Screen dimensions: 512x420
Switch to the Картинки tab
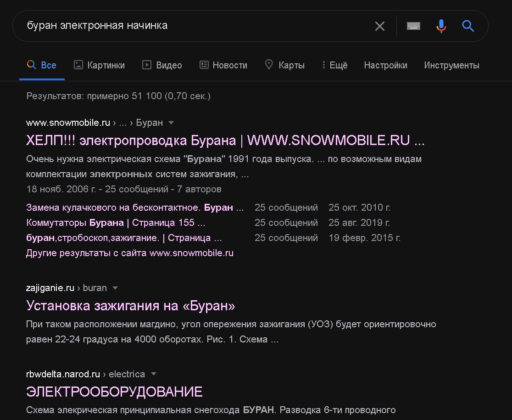point(100,65)
